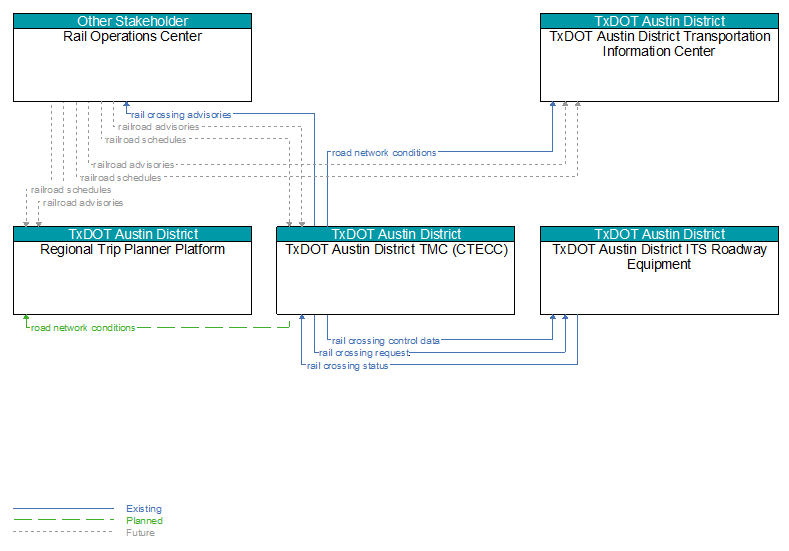The width and height of the screenshot is (789, 551).
Task: Open the Transportation Information Center box
Action: point(659,57)
